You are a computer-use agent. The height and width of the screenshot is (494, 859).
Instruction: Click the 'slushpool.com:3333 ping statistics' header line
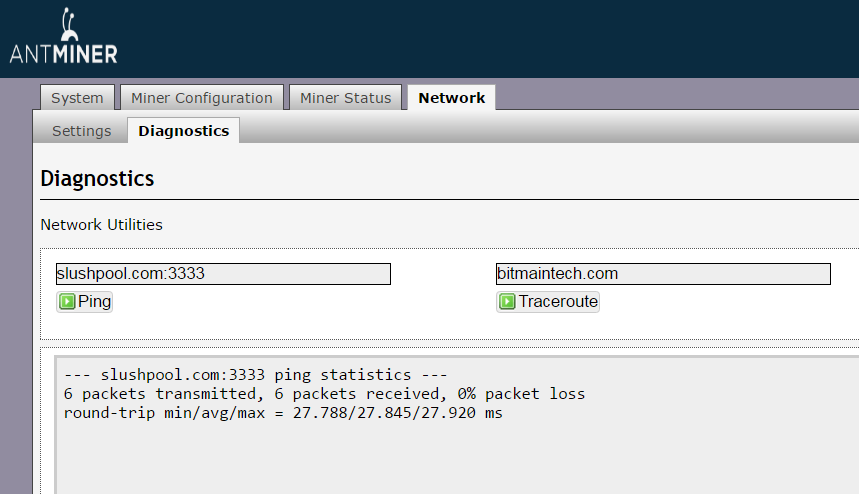[255, 375]
